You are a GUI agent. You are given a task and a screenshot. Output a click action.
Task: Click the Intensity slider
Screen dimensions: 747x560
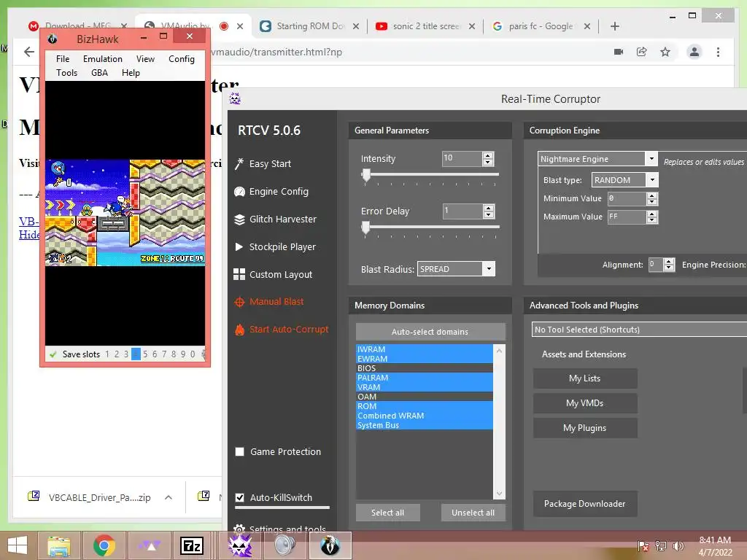coord(430,175)
